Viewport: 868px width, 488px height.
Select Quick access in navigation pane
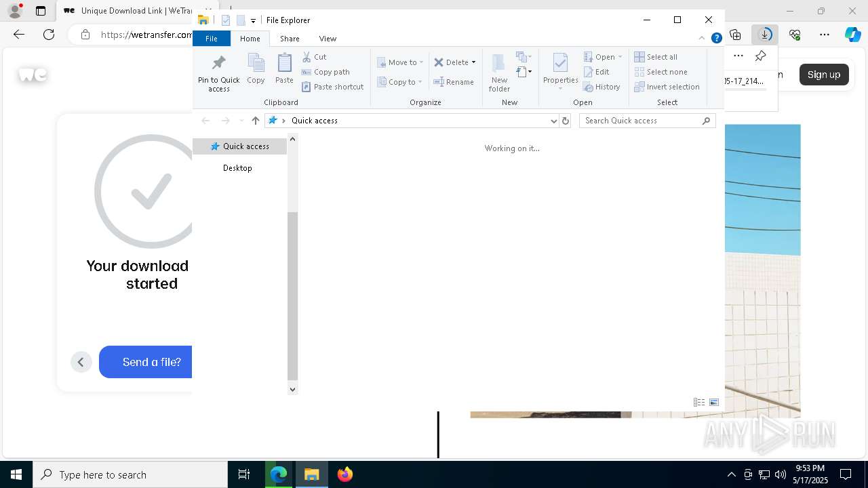point(240,146)
